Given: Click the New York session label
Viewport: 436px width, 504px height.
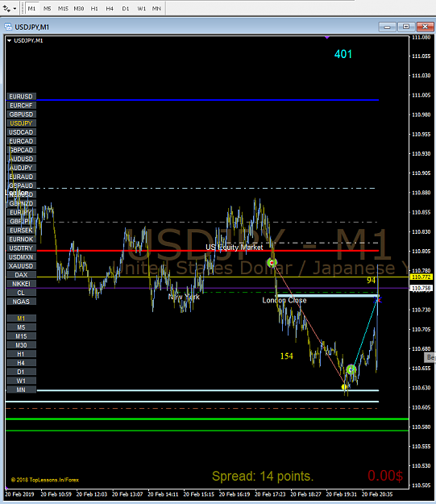Looking at the screenshot, I should tap(184, 297).
